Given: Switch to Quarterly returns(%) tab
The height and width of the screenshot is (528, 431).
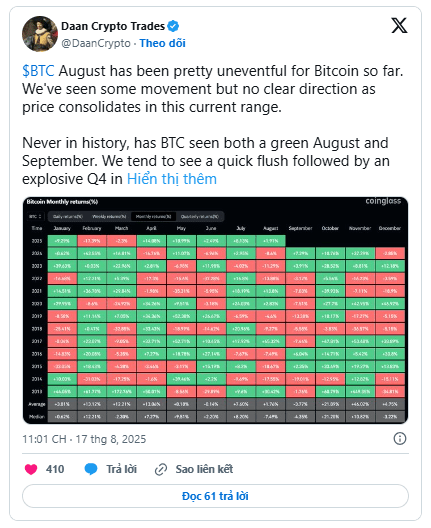Looking at the screenshot, I should point(200,217).
